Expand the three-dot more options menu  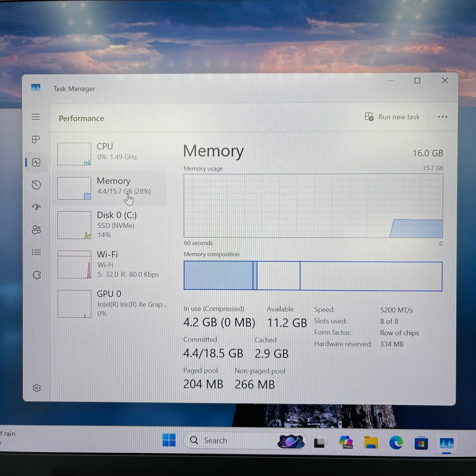tap(442, 117)
